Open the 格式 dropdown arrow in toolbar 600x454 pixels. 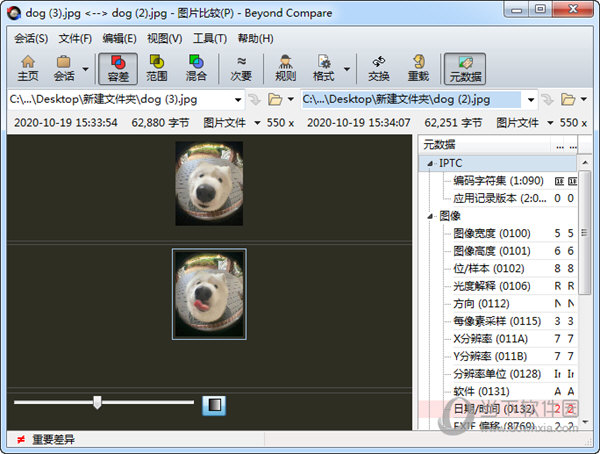(x=347, y=69)
